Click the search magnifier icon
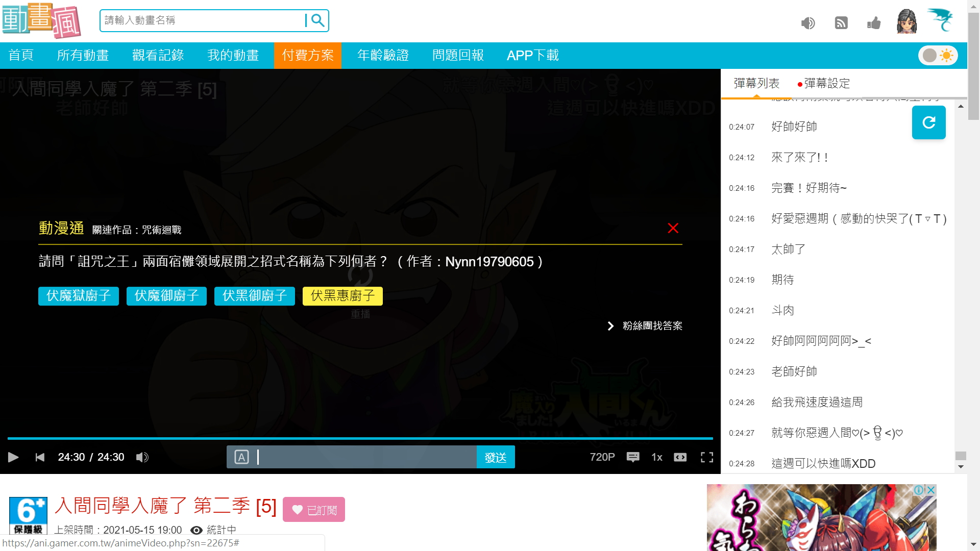This screenshot has height=551, width=980. coord(317,20)
